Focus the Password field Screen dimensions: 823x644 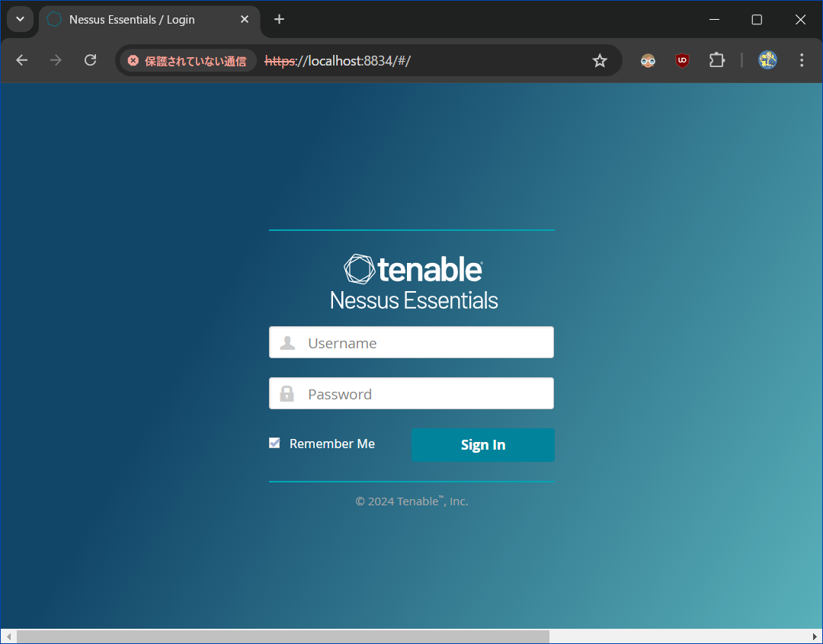pos(411,394)
